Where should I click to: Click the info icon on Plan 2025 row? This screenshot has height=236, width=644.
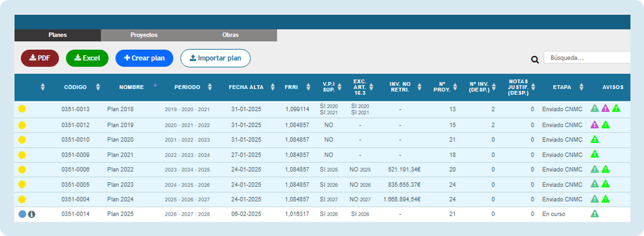[32, 214]
